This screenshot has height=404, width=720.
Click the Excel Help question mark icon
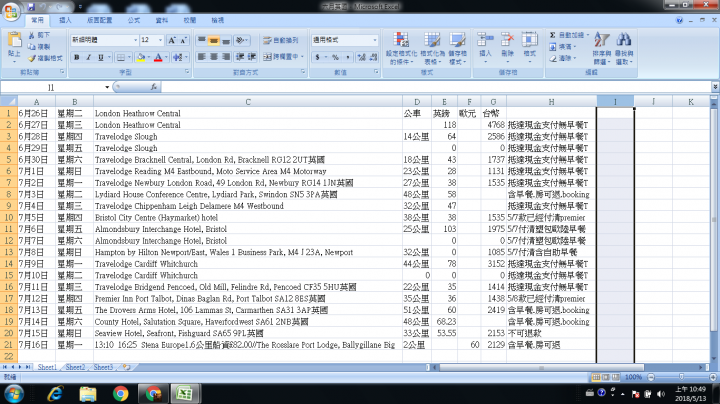[x=679, y=20]
